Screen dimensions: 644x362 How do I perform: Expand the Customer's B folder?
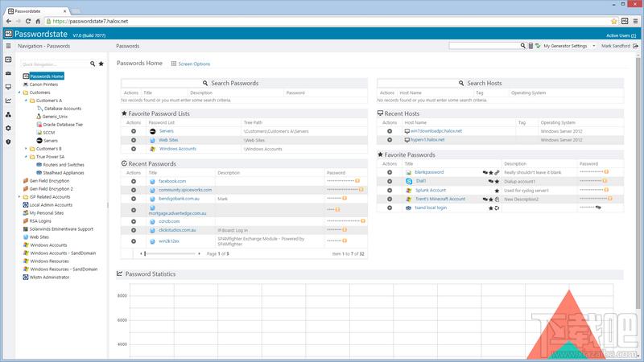coord(26,149)
